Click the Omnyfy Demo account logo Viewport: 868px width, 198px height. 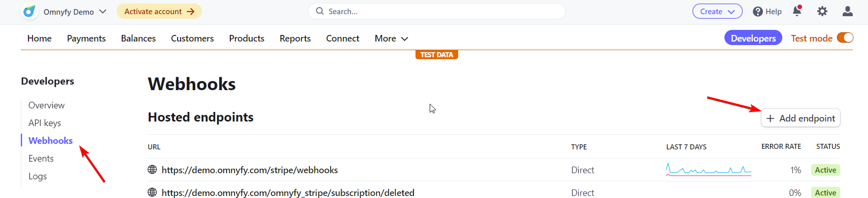pyautogui.click(x=29, y=11)
